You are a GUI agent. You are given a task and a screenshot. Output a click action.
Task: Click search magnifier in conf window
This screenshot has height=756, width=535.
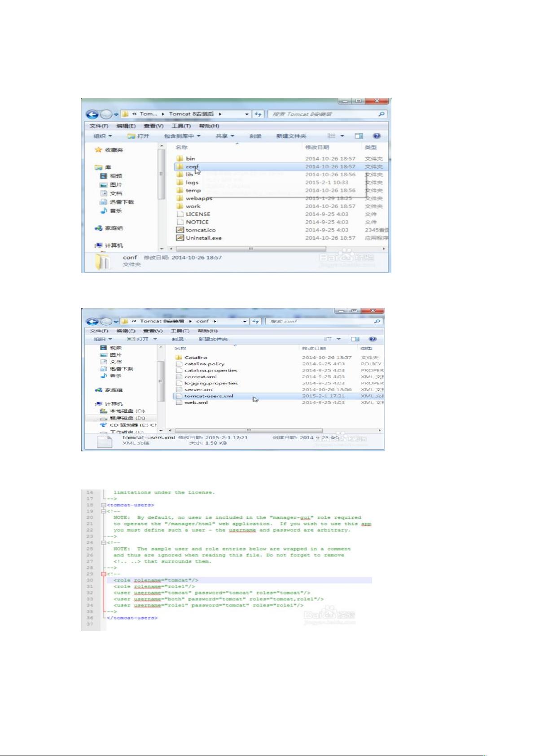[x=377, y=321]
